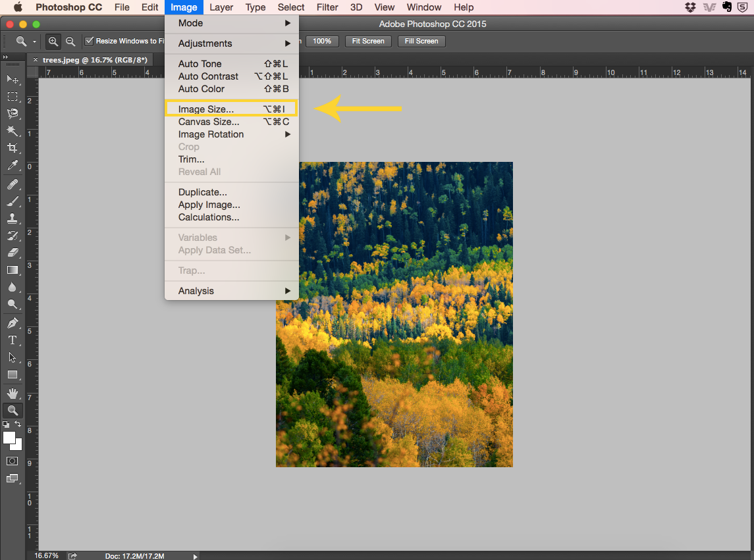
Task: Expand the Image Rotation submenu
Action: point(232,134)
